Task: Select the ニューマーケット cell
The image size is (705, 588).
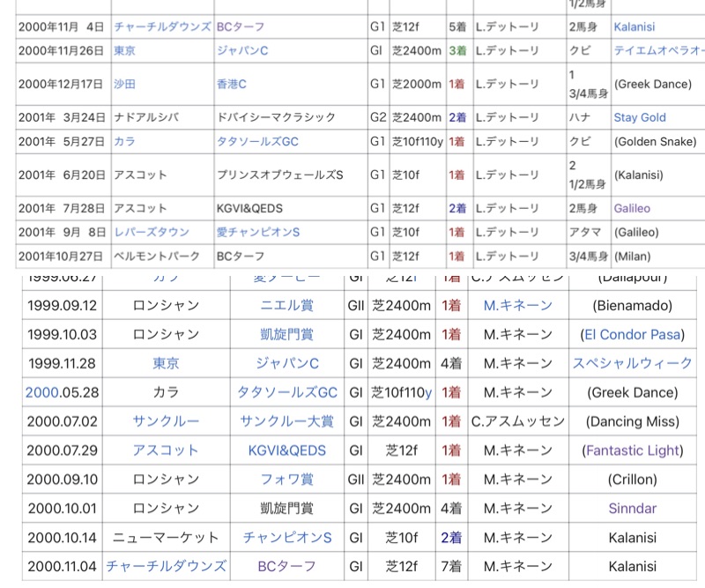Action: (166, 538)
